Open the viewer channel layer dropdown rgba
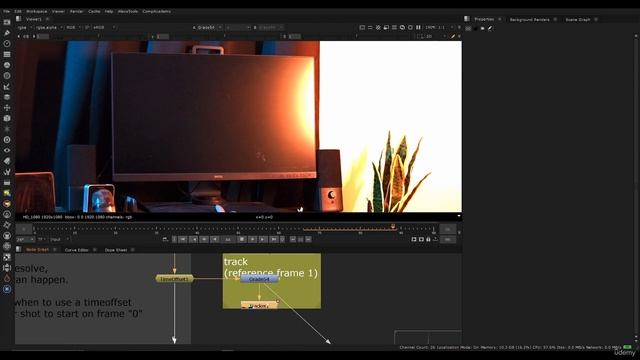The width and height of the screenshot is (640, 360). tap(25, 27)
